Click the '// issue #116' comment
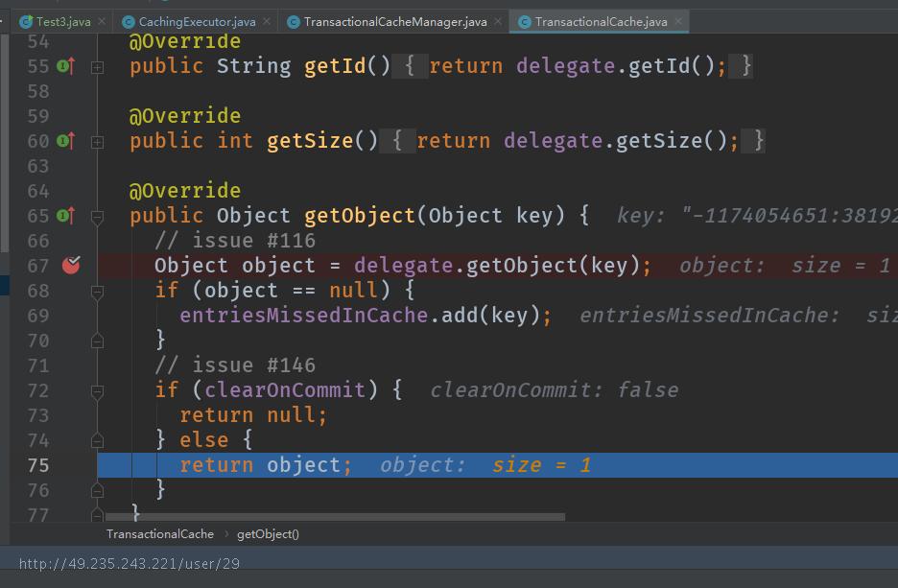This screenshot has width=898, height=588. 235,241
